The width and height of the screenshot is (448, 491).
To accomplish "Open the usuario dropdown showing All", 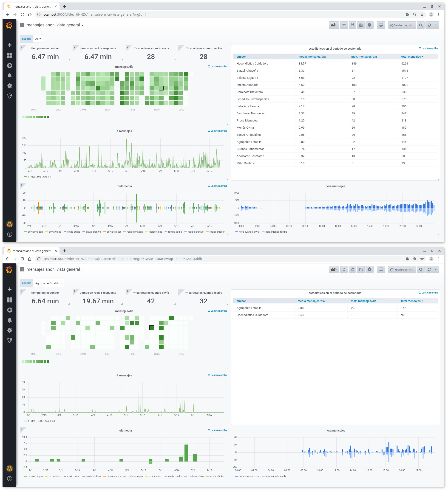I will click(x=38, y=39).
